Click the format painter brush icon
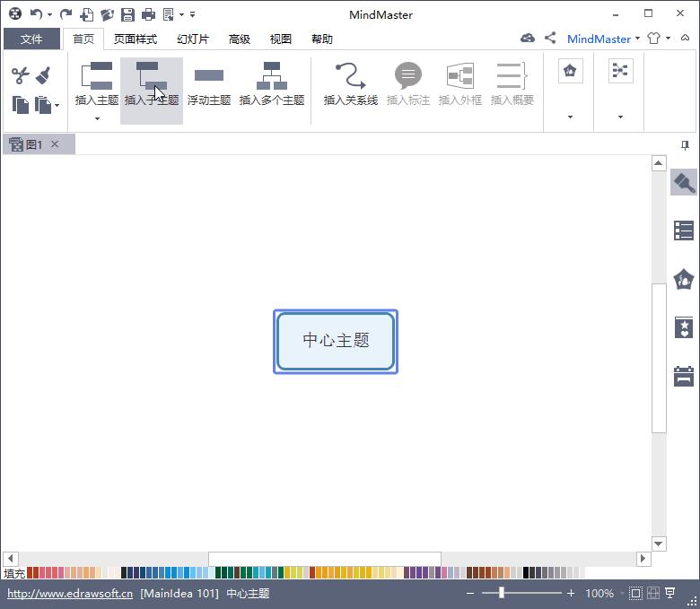Viewport: 700px width, 609px height. 44,75
